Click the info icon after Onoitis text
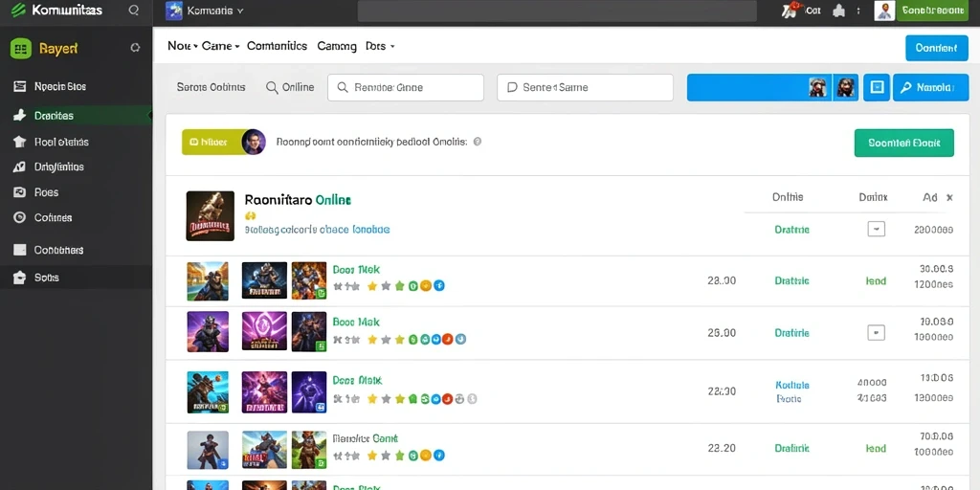980x490 pixels. (478, 142)
